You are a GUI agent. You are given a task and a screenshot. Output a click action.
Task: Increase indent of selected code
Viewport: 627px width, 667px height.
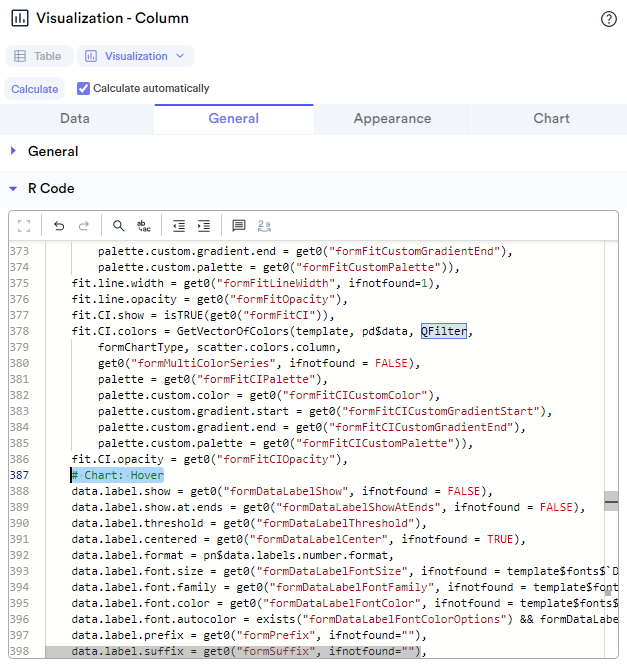203,226
